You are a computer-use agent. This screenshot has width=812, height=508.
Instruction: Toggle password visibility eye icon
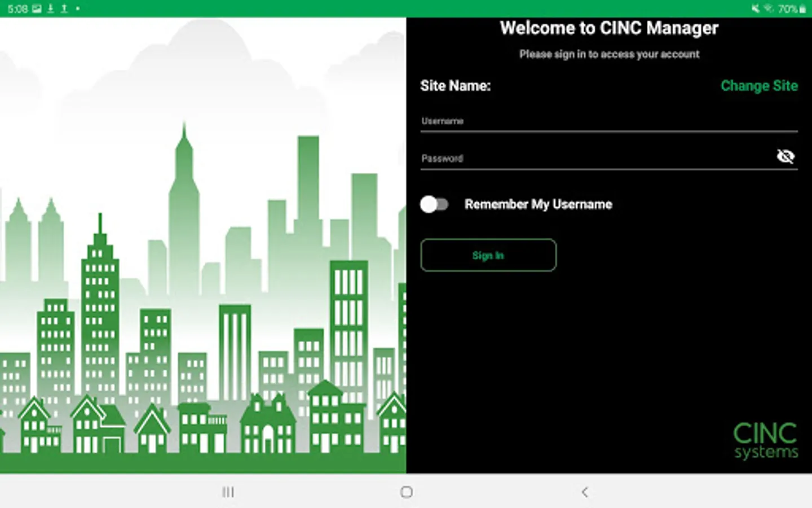point(785,156)
